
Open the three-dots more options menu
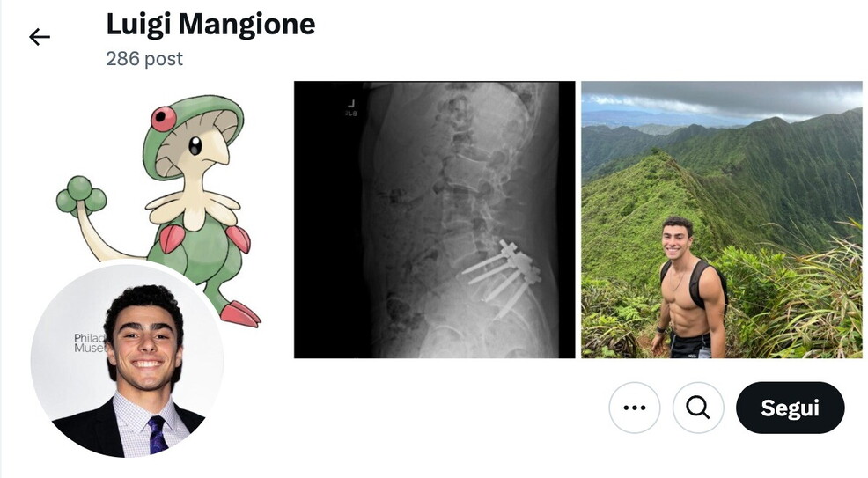(x=635, y=408)
